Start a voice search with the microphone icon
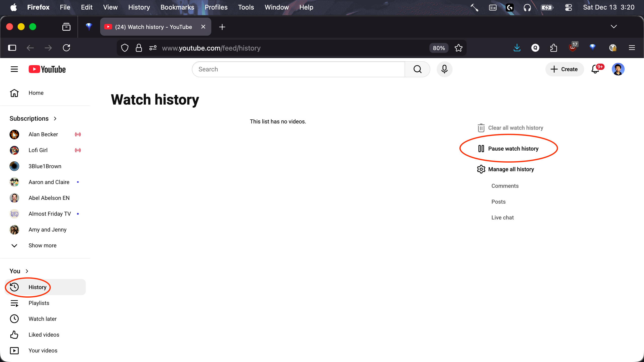The height and width of the screenshot is (362, 644). click(444, 69)
